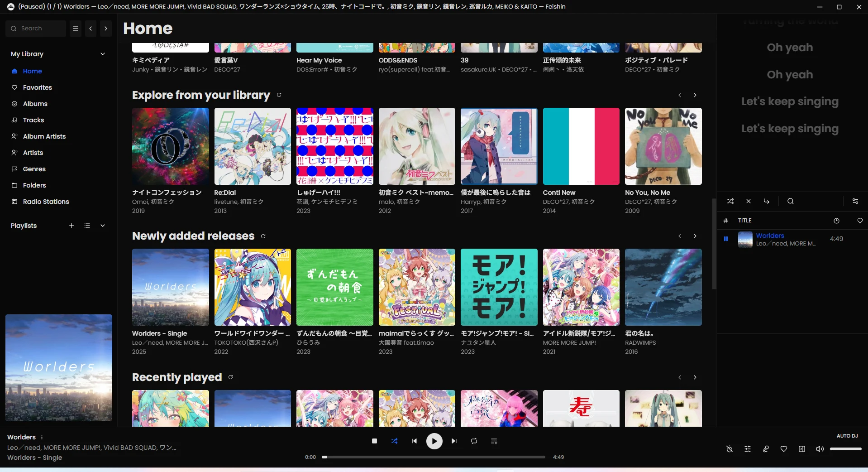Open the three-dot menu beside Worlders
This screenshot has width=868, height=472.
tap(42, 437)
